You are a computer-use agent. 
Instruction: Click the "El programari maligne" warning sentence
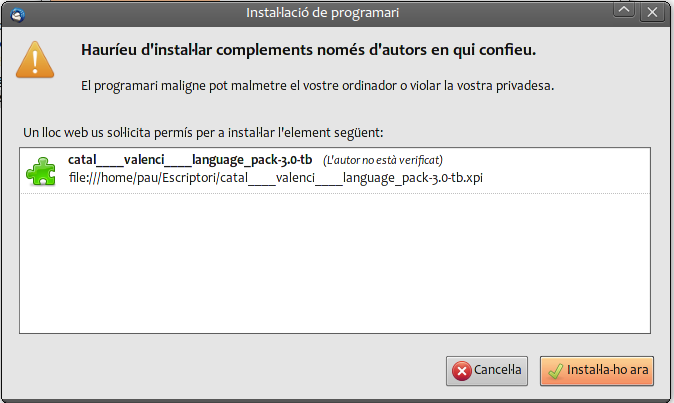click(x=317, y=86)
